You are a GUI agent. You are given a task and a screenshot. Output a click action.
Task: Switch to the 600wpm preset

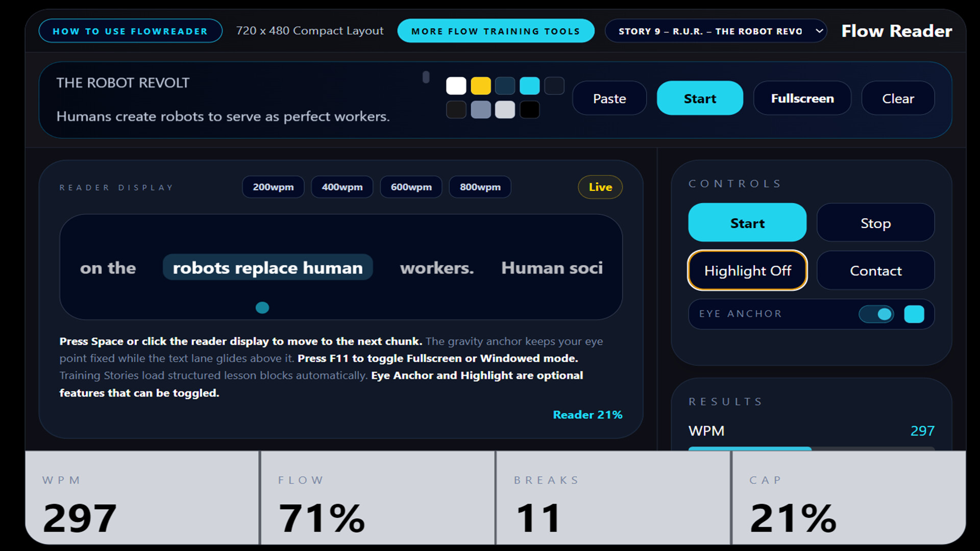(411, 187)
